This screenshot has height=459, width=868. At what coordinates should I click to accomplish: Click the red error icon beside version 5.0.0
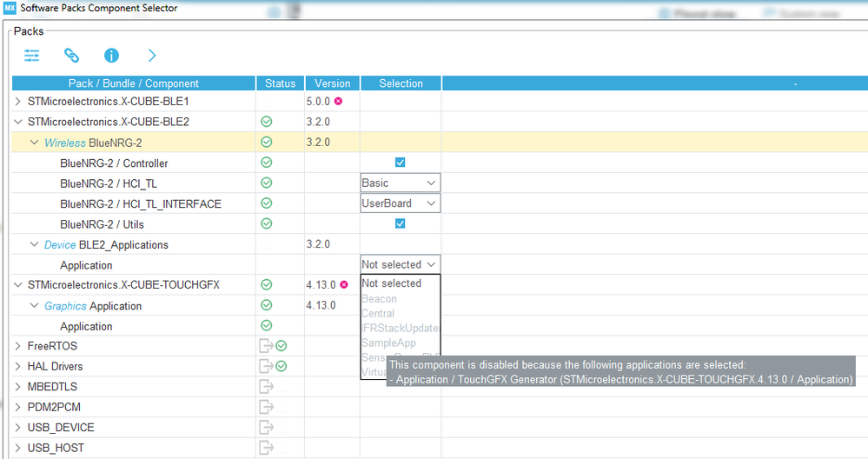(338, 102)
